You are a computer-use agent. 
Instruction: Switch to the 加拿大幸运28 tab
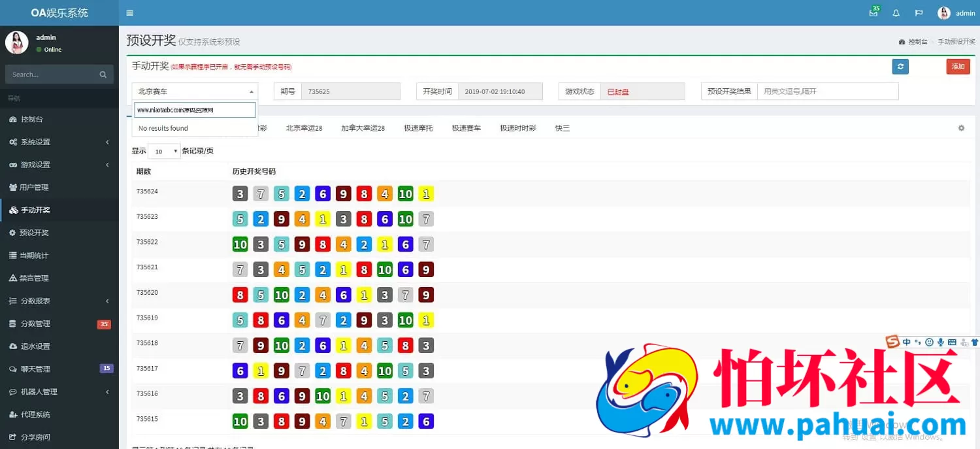(x=363, y=128)
